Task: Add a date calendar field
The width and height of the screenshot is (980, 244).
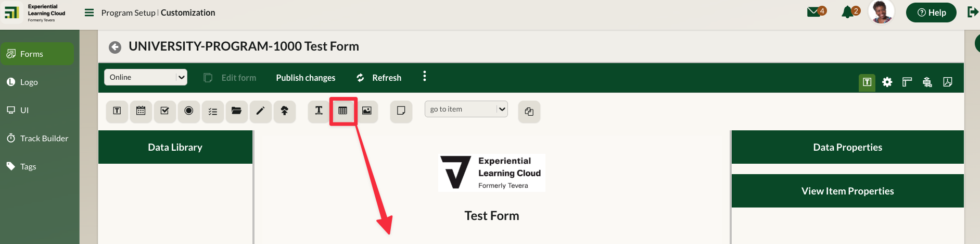Action: (141, 111)
